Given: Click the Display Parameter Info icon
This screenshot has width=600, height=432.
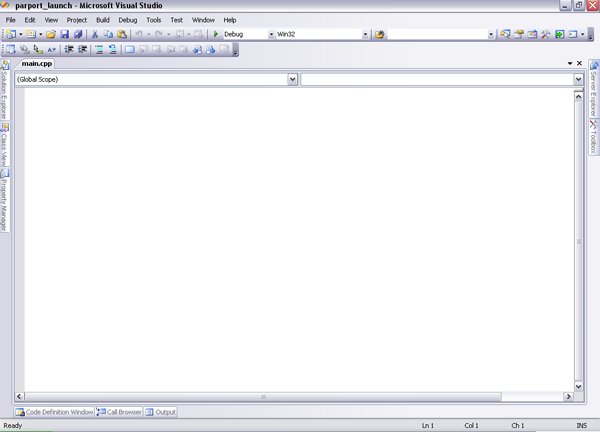Looking at the screenshot, I should pos(24,49).
